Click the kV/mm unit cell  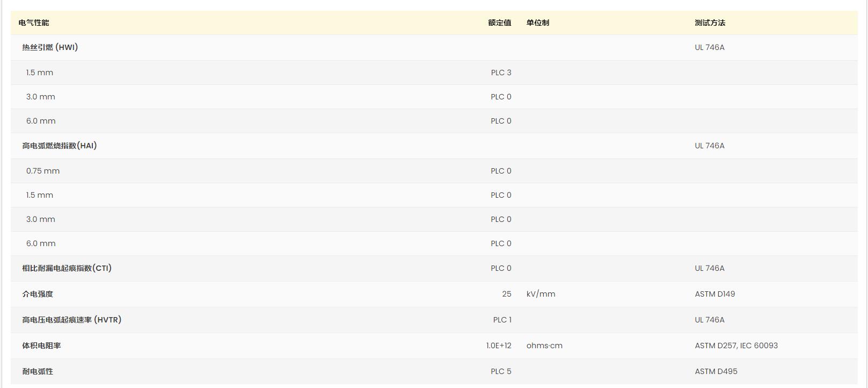click(541, 294)
